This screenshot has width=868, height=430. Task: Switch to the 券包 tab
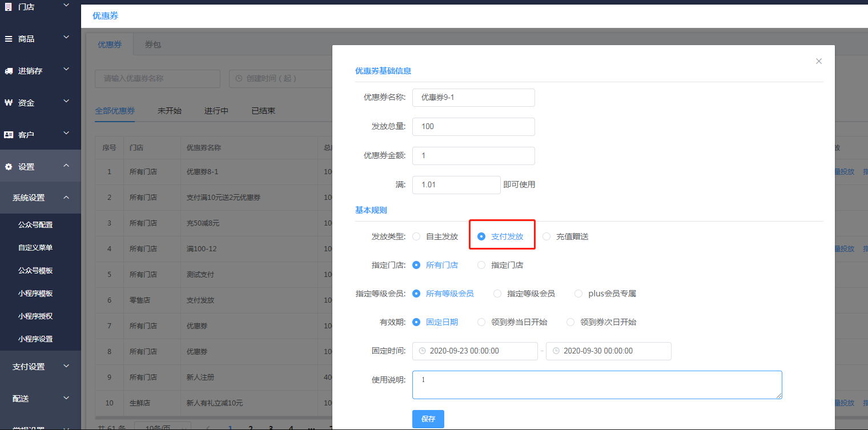152,45
